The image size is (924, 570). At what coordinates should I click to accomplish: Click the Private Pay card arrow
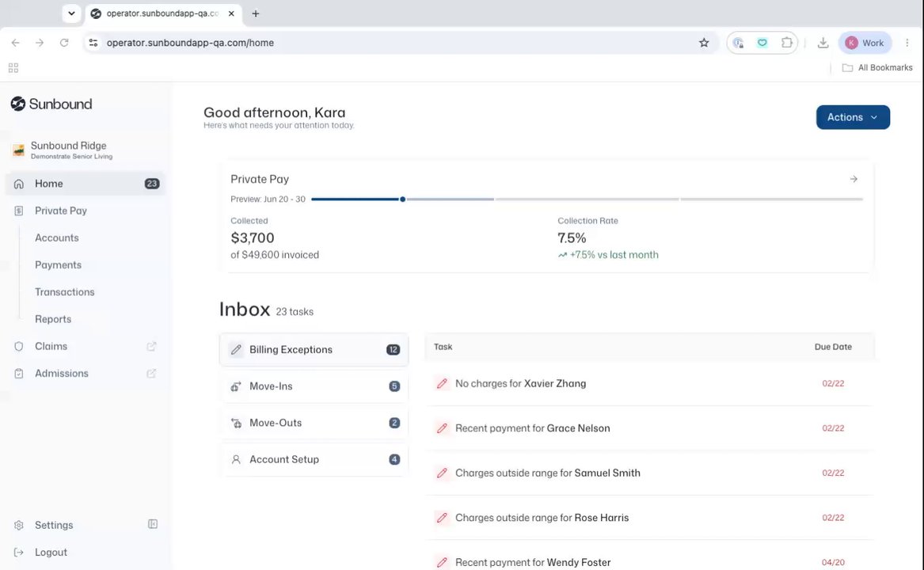[854, 179]
